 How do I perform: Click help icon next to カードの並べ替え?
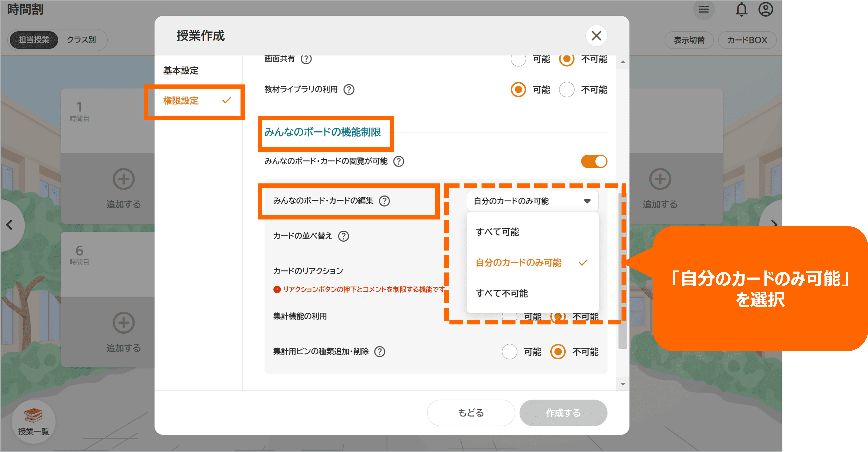(x=343, y=236)
